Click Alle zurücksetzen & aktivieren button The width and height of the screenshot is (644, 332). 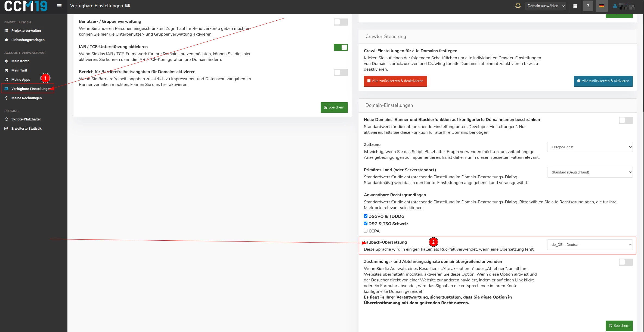point(603,81)
